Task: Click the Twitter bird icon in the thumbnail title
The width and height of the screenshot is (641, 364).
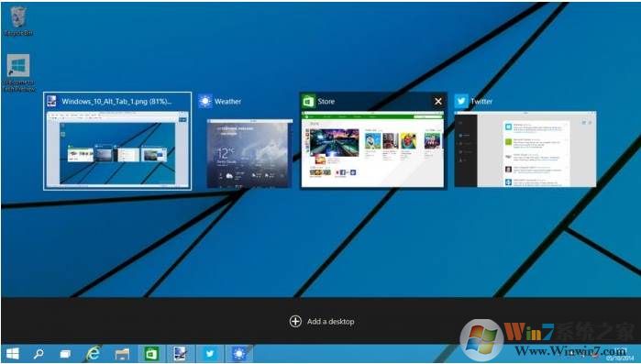Action: pos(461,101)
